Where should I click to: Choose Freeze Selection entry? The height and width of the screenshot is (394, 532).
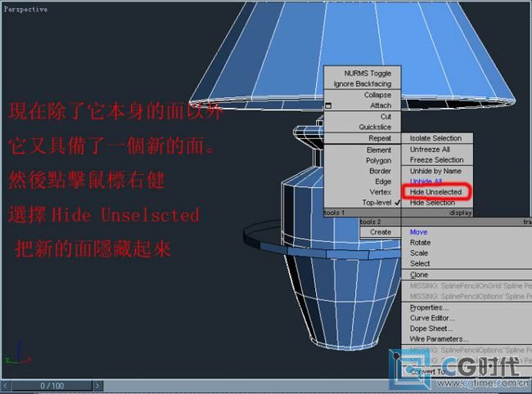click(x=437, y=159)
